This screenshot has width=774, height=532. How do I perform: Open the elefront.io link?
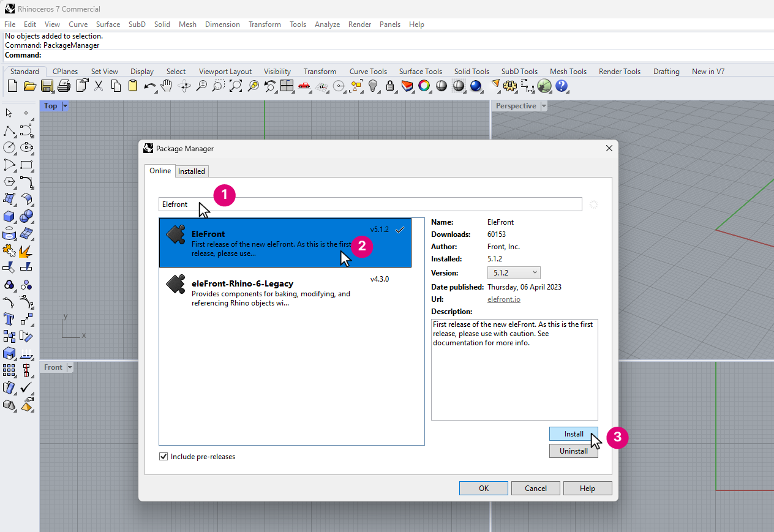tap(503, 299)
